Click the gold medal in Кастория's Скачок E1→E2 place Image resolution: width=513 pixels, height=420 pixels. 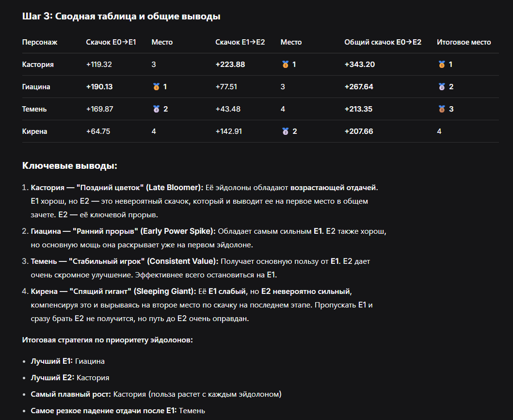click(x=285, y=65)
